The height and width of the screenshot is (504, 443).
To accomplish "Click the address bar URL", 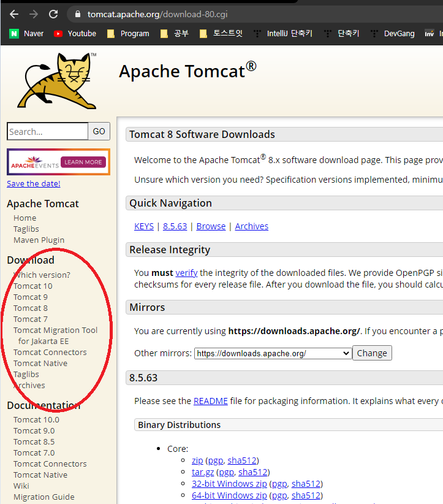I will (157, 14).
